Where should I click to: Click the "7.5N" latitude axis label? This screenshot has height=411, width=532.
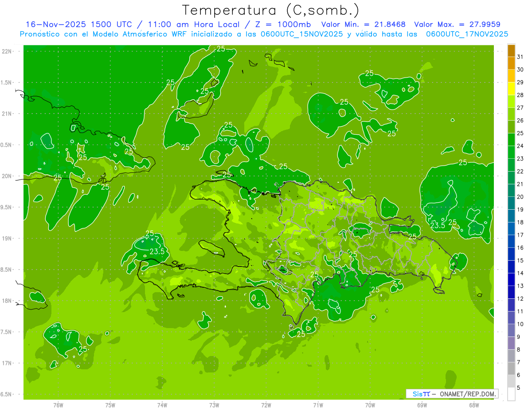click(7, 332)
